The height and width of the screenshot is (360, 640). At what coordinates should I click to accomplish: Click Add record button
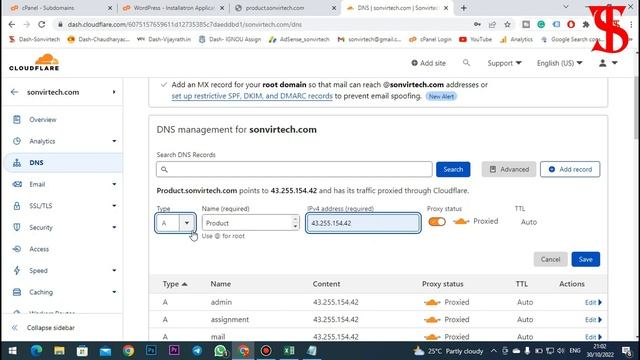pyautogui.click(x=570, y=169)
